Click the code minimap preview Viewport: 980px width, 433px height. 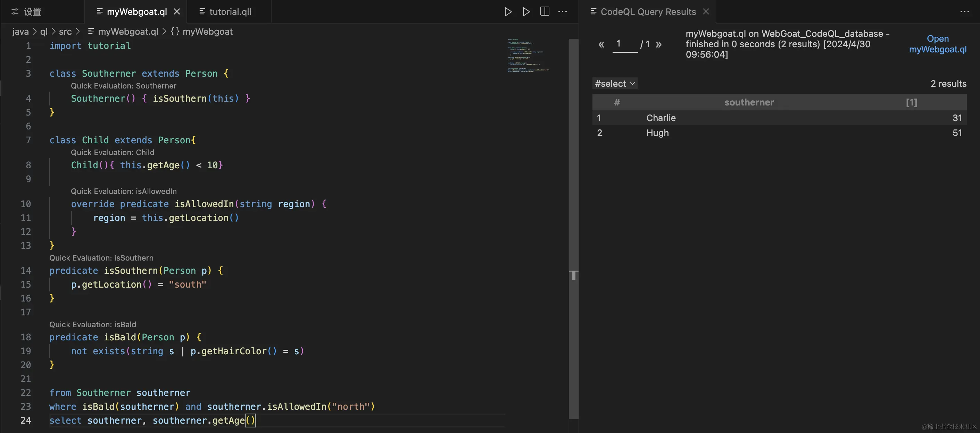[x=529, y=56]
